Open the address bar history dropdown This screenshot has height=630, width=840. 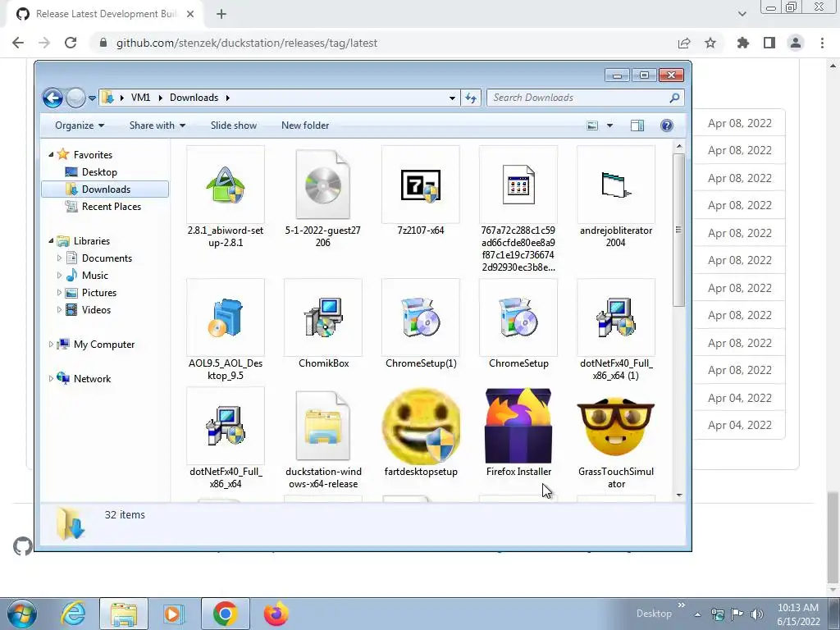click(452, 98)
